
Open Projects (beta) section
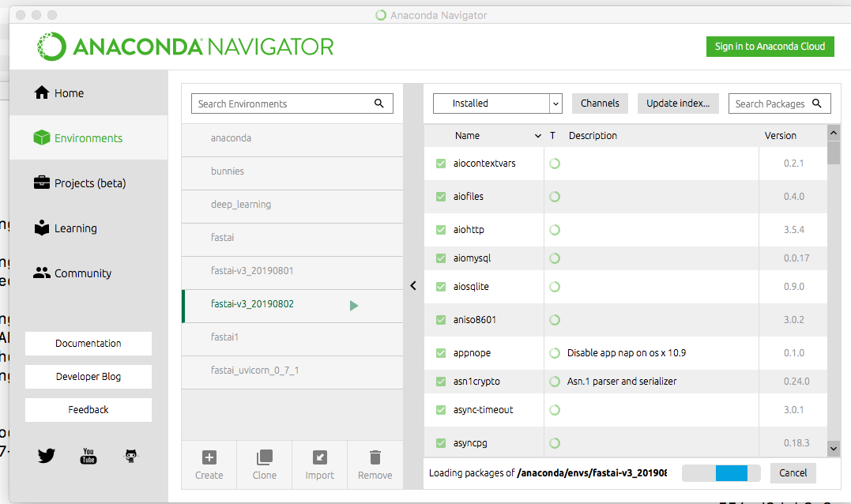(x=88, y=182)
